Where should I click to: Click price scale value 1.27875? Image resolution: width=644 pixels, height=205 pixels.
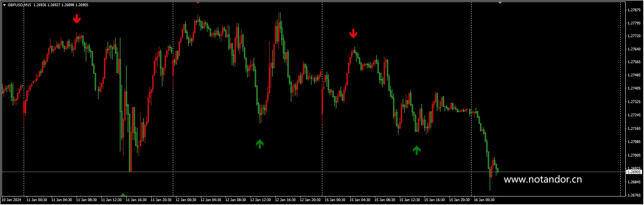click(x=634, y=10)
